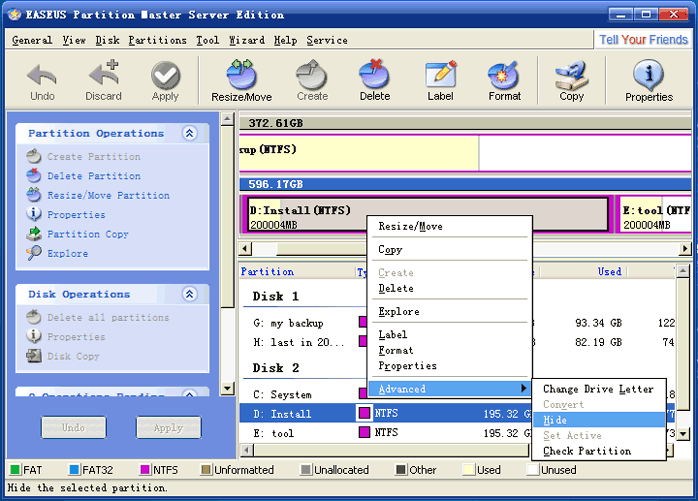
Task: Click Create Partition icon in sidebar
Action: pos(33,156)
